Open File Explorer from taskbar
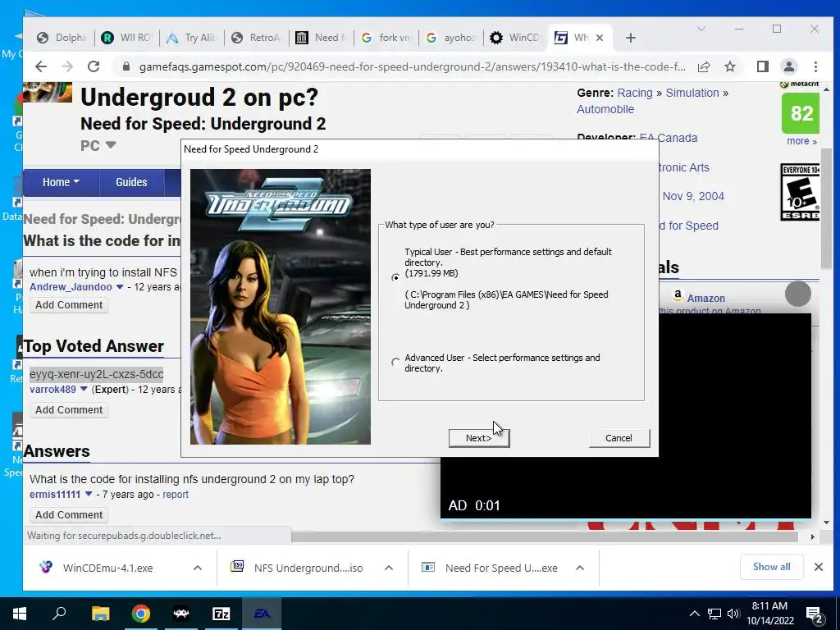Viewport: 840px width, 630px height. 100,614
